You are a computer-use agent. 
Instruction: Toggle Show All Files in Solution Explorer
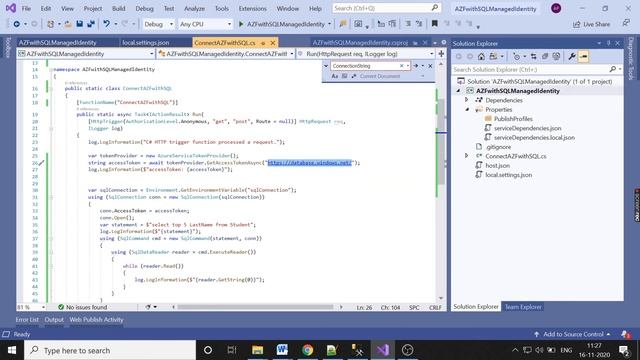point(556,57)
